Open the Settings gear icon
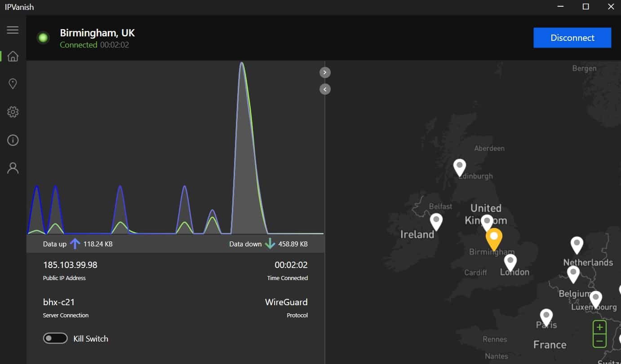Viewport: 621px width, 364px height. [13, 112]
